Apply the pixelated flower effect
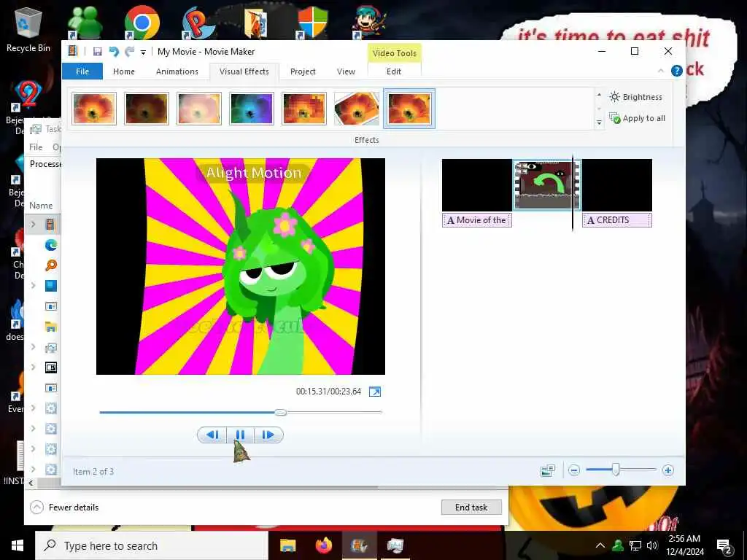 tap(304, 109)
